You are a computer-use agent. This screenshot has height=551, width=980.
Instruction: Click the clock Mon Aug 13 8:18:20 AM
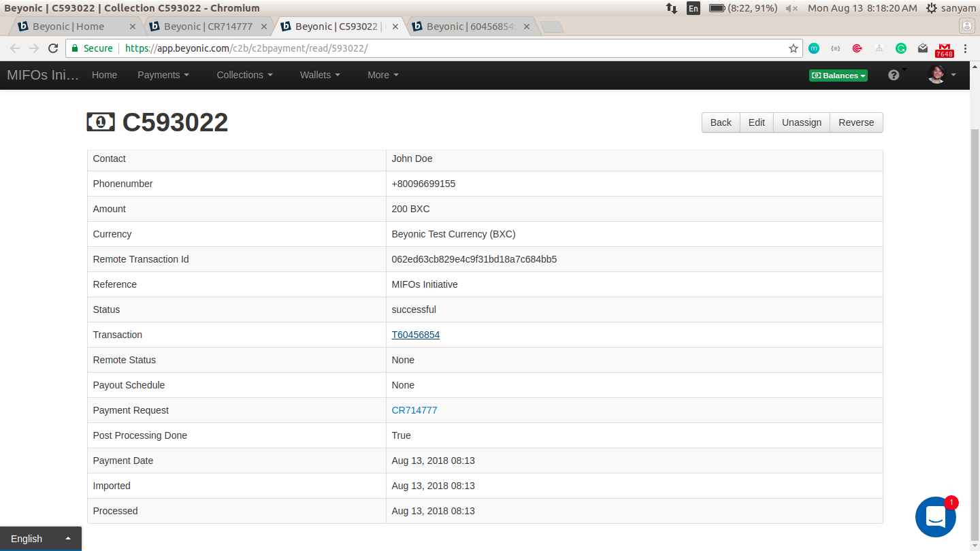coord(862,8)
